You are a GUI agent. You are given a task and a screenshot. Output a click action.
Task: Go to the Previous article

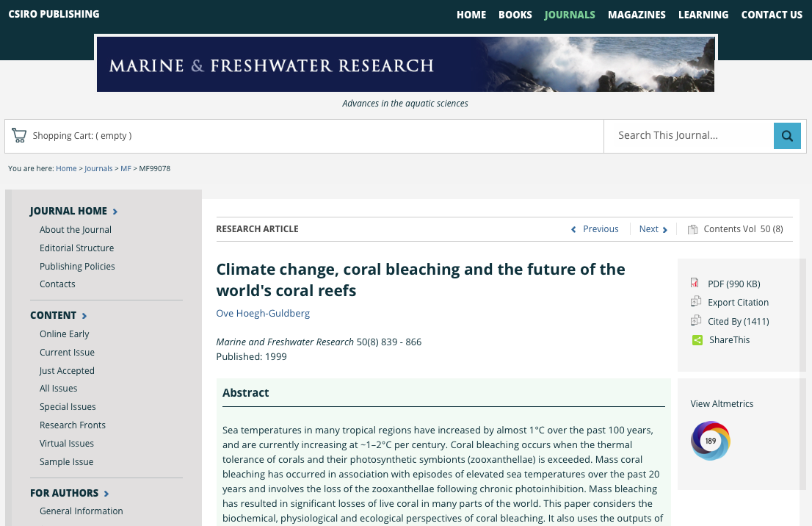pos(595,229)
